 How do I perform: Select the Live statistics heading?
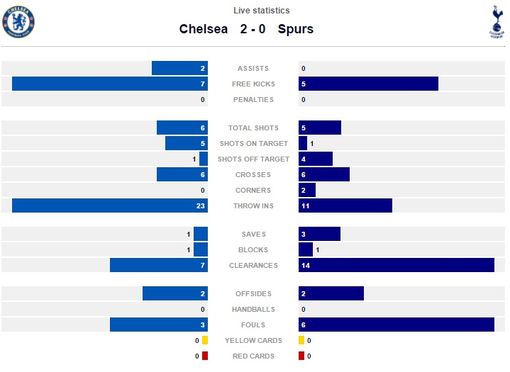point(261,11)
